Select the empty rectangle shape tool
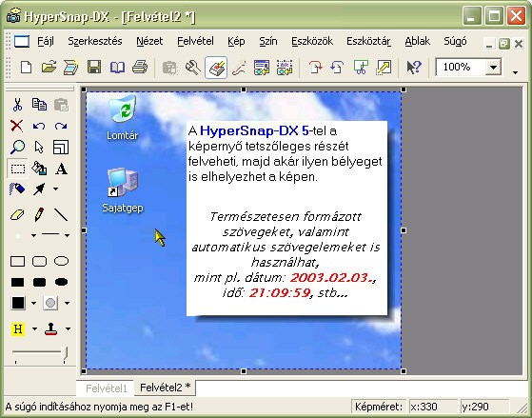532x418 pixels. click(x=18, y=261)
